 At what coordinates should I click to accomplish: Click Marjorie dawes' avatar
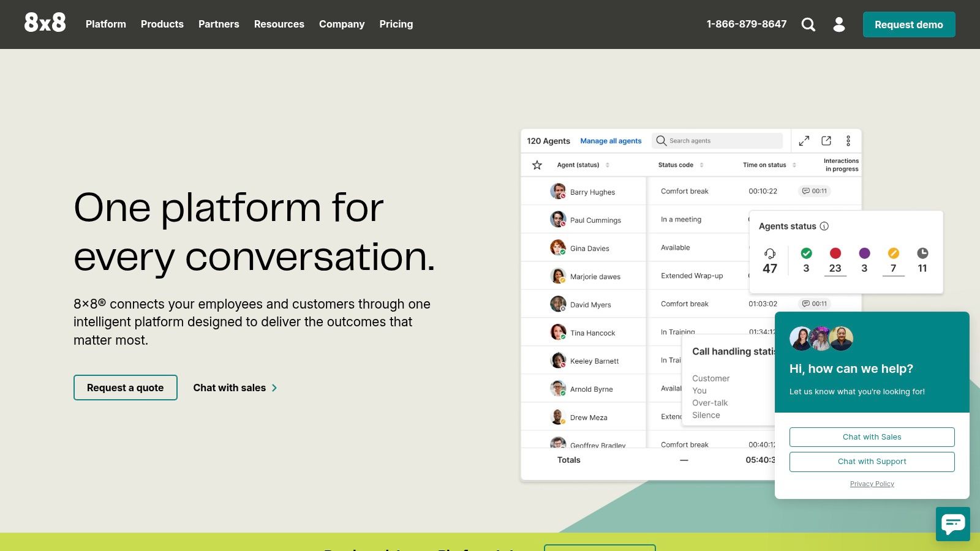[558, 275]
